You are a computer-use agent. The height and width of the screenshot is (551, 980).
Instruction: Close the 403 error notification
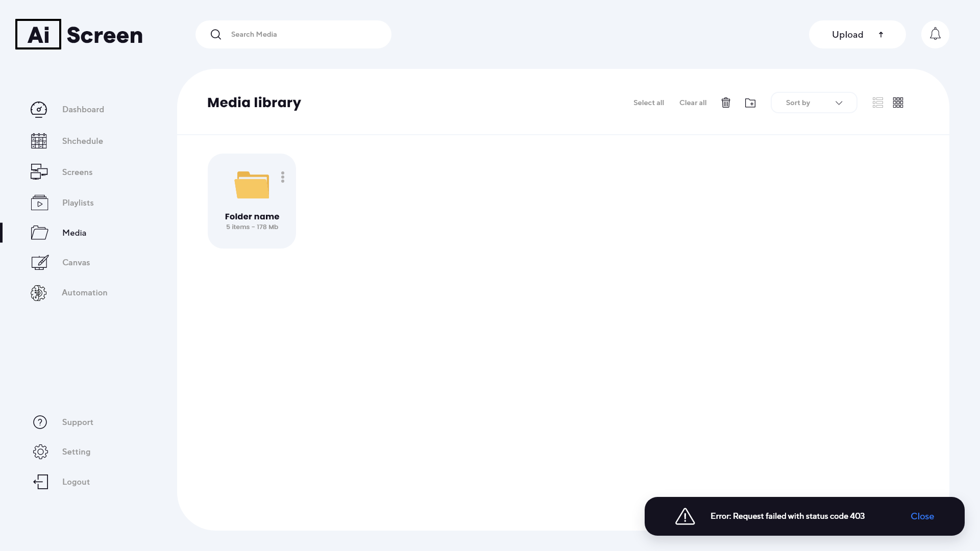[x=922, y=516]
